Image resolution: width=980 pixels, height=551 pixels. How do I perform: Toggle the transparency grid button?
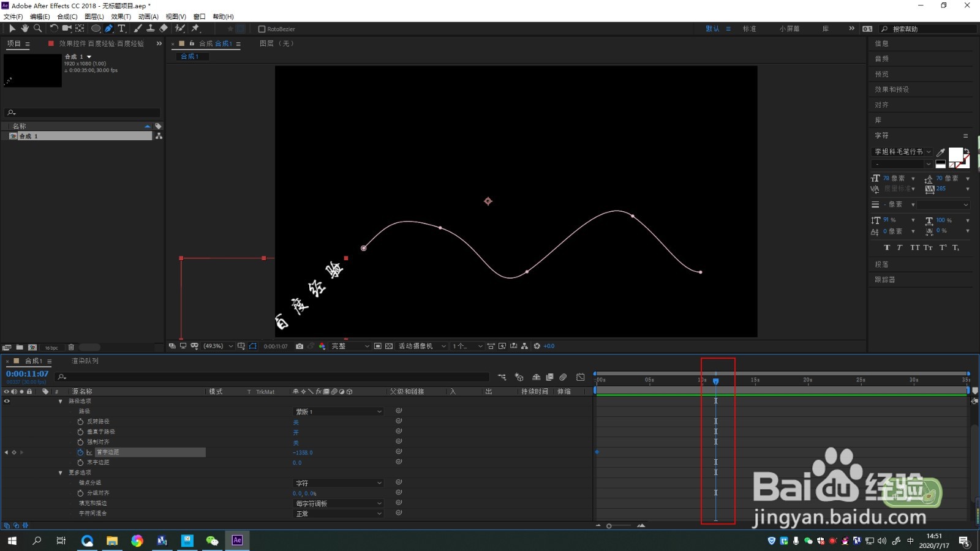click(389, 346)
